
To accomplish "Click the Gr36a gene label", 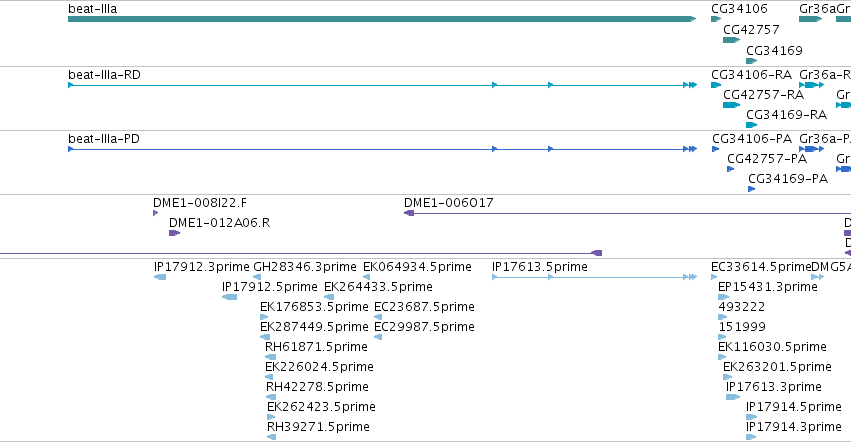I will tap(817, 9).
